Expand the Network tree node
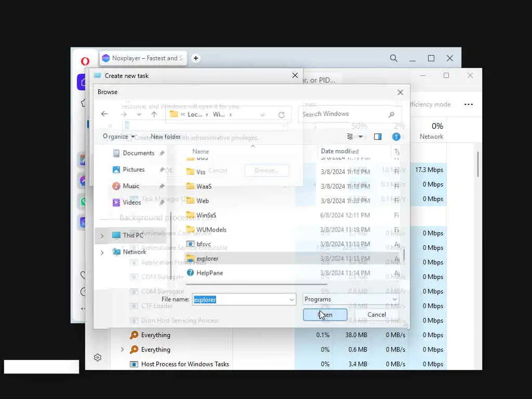Viewport: 532px width, 399px height. [x=102, y=252]
